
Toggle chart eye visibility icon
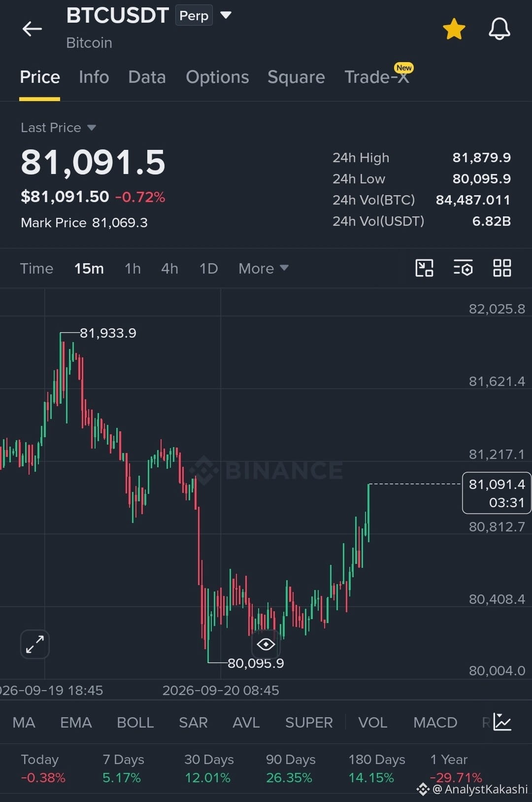[266, 644]
